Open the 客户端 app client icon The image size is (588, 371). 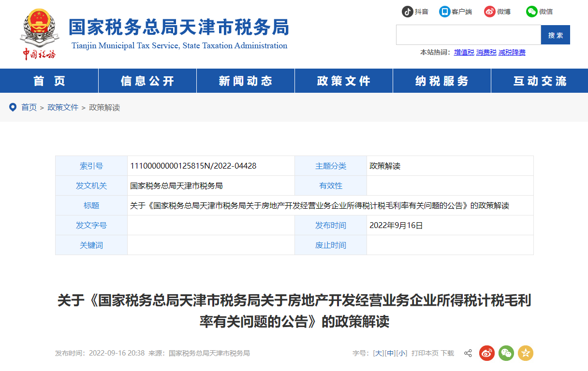click(x=445, y=11)
